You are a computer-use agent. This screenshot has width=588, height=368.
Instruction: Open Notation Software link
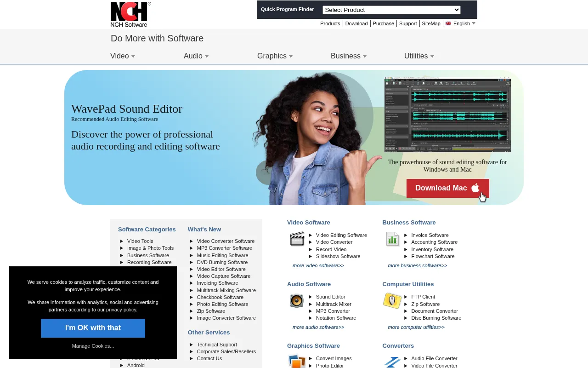(x=336, y=318)
